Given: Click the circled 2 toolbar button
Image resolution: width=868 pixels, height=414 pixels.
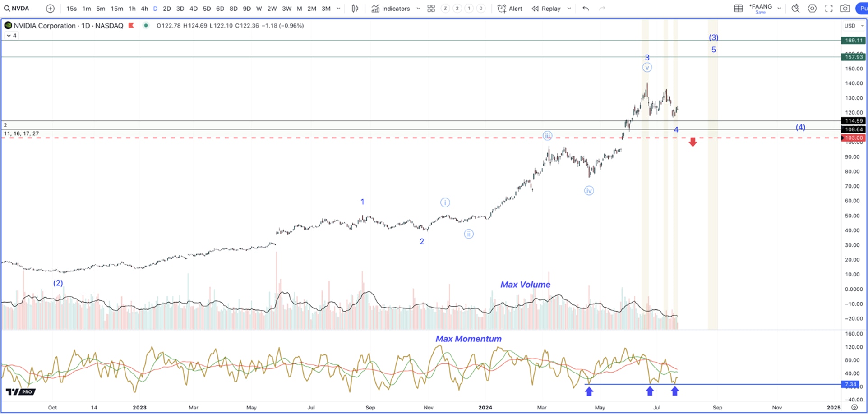Looking at the screenshot, I should [457, 9].
